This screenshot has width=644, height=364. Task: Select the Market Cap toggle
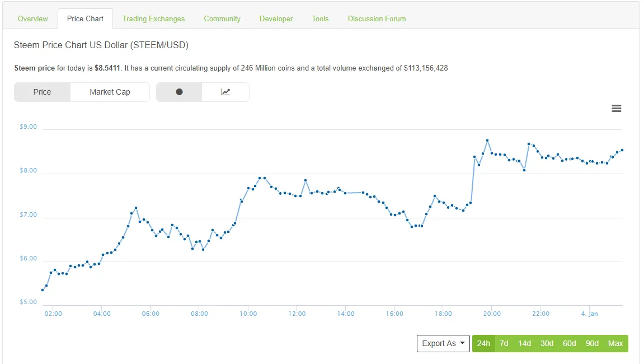(x=110, y=92)
